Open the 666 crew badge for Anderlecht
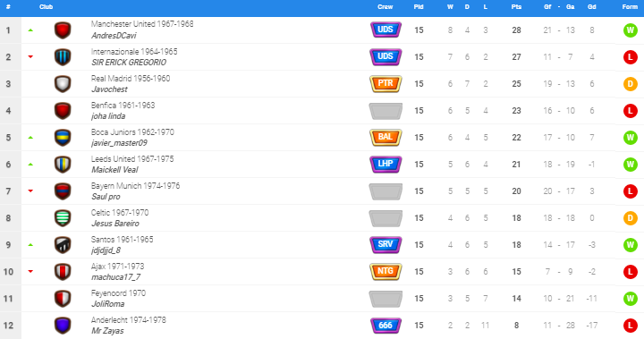 (x=386, y=326)
